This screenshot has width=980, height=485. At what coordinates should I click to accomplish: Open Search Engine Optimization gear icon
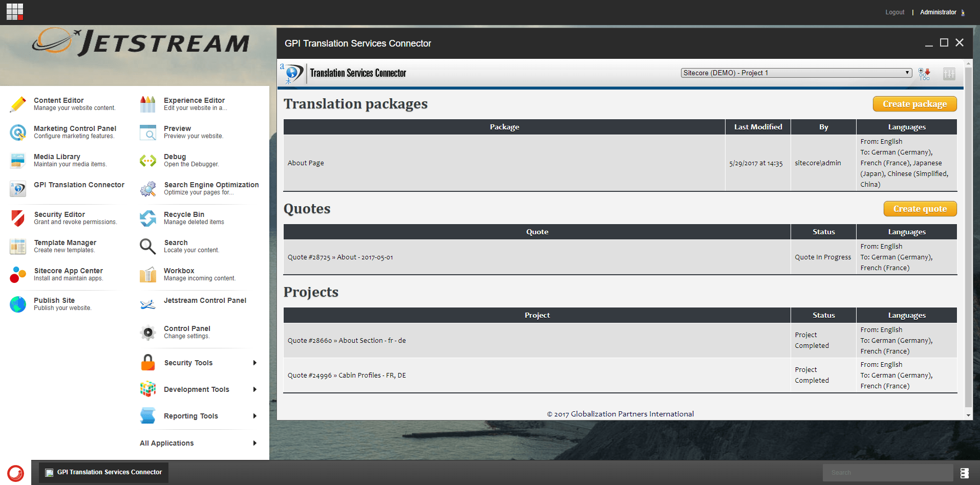point(148,189)
